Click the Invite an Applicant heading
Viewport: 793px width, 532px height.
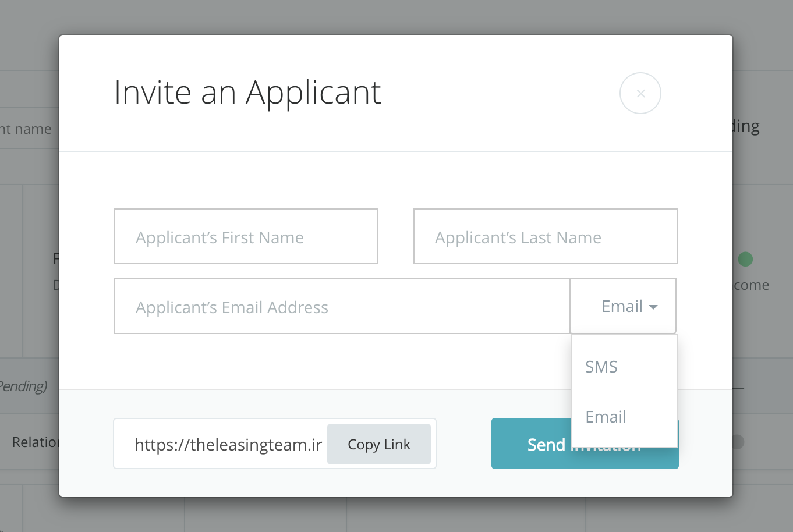pos(247,93)
